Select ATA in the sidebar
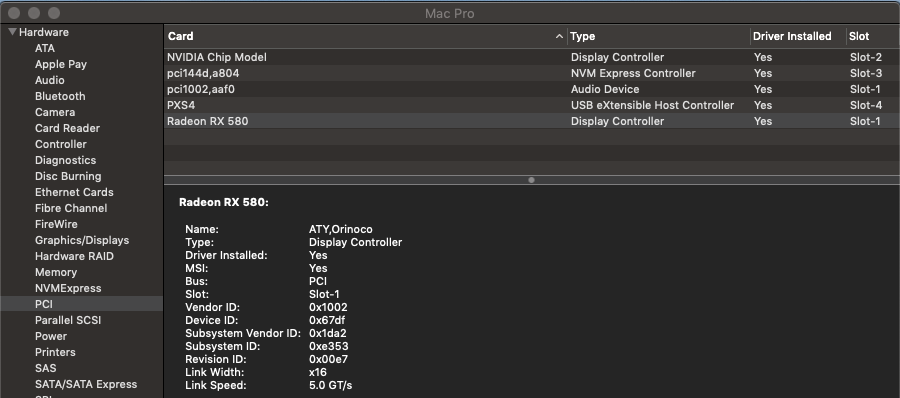This screenshot has width=900, height=398. pos(45,48)
